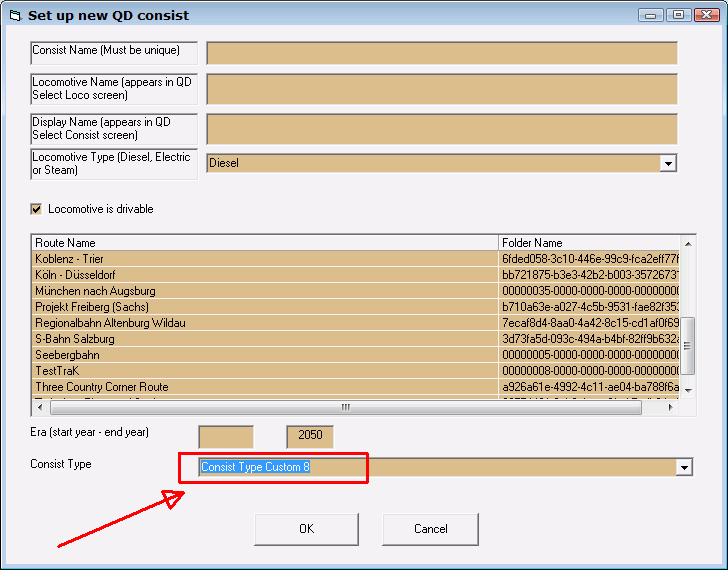Select the Koblenz - Trier route

click(265, 259)
